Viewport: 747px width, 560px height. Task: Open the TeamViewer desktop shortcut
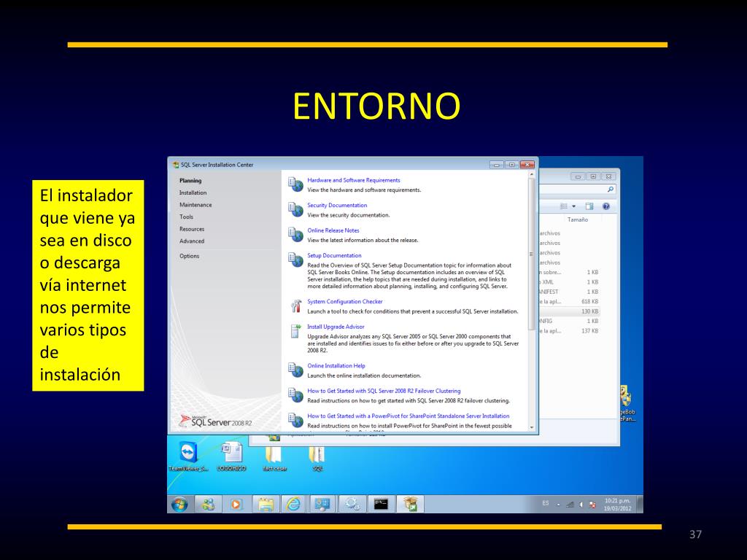pyautogui.click(x=189, y=456)
